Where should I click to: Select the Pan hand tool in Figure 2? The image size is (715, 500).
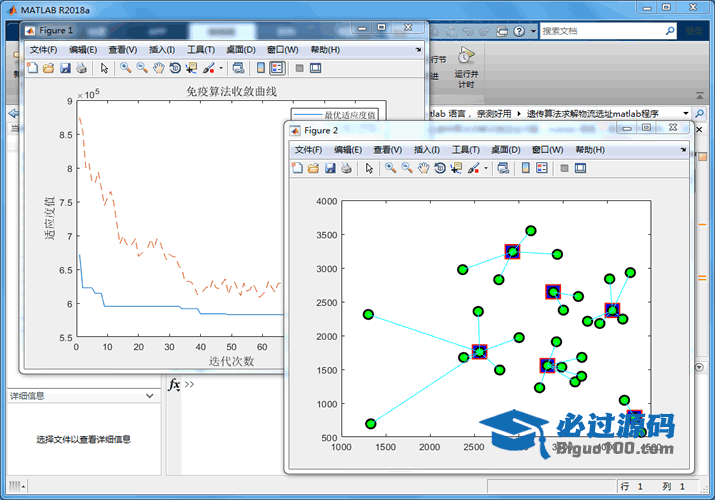424,168
